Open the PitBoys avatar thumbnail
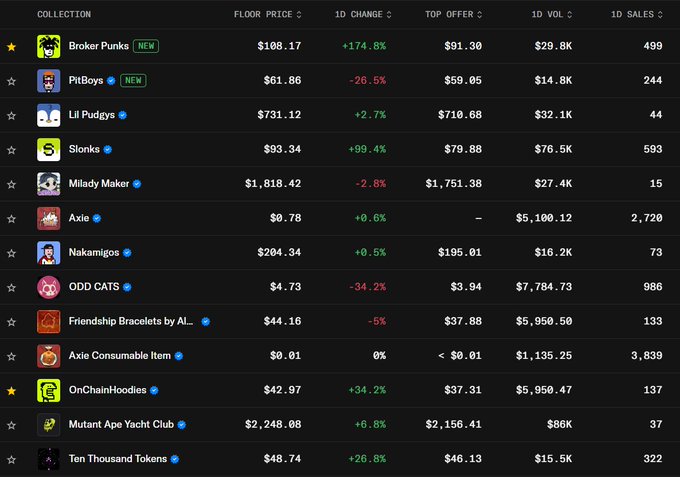 point(49,81)
